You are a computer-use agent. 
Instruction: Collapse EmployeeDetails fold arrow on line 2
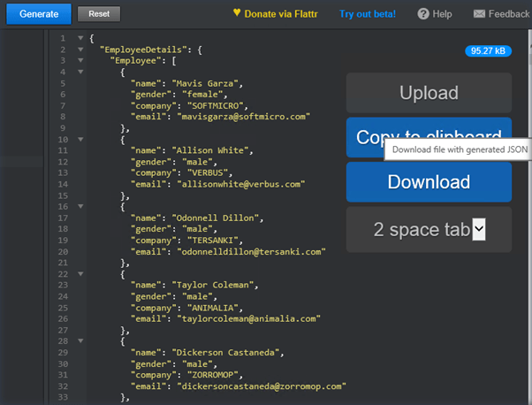coord(80,50)
